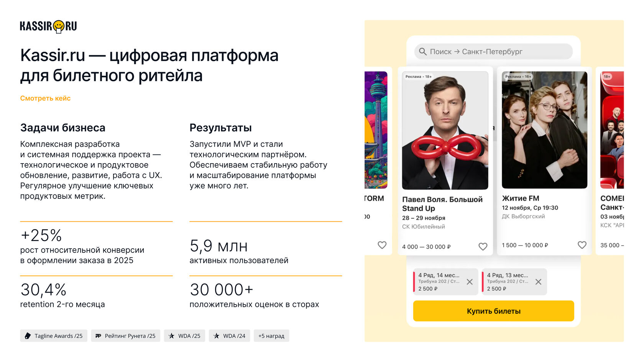Open the Смотреть кейс link
The image size is (644, 362).
45,98
